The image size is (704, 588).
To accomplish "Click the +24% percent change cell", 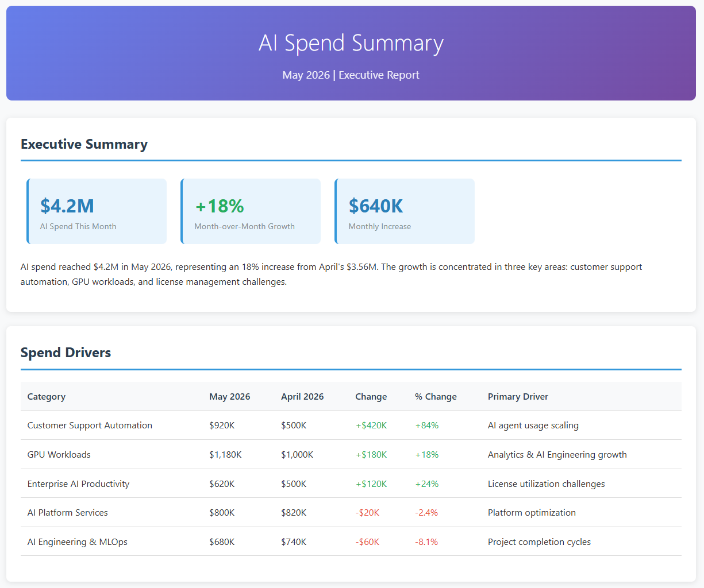I will coord(426,484).
